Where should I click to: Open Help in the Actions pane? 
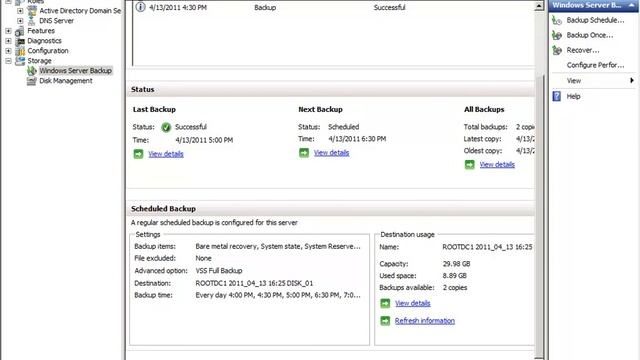[x=573, y=96]
